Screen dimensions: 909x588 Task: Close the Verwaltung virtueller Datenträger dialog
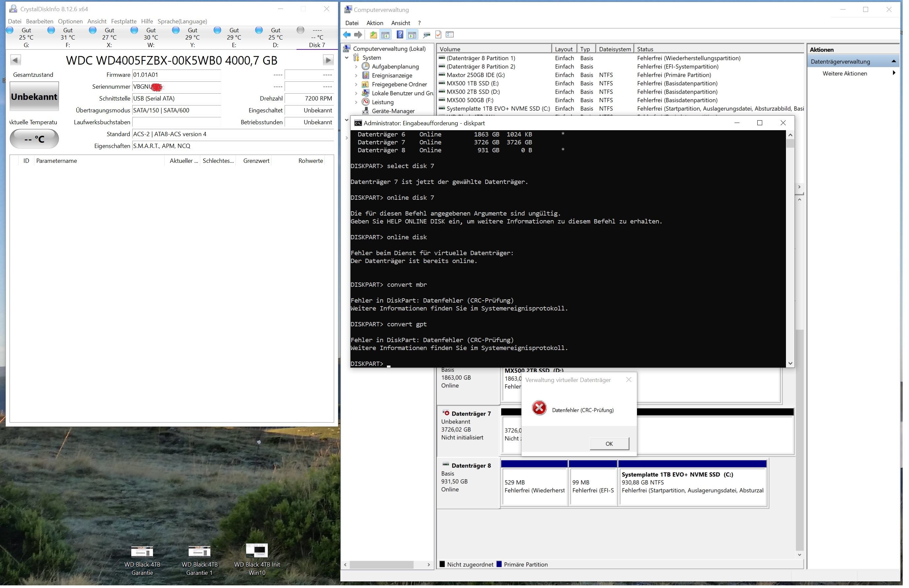point(629,380)
